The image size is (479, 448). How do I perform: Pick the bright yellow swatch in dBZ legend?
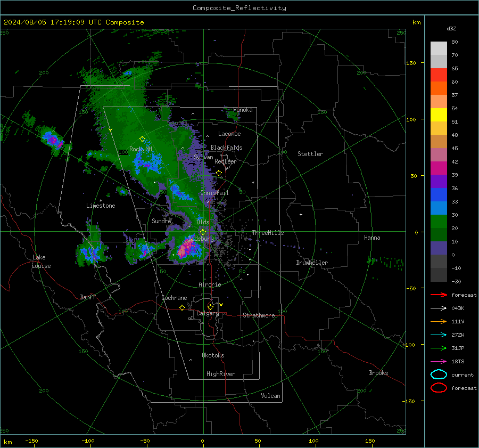(439, 115)
